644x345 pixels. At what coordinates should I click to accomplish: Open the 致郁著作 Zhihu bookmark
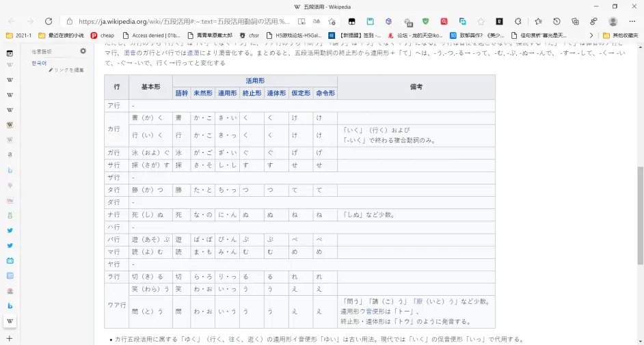click(x=477, y=36)
